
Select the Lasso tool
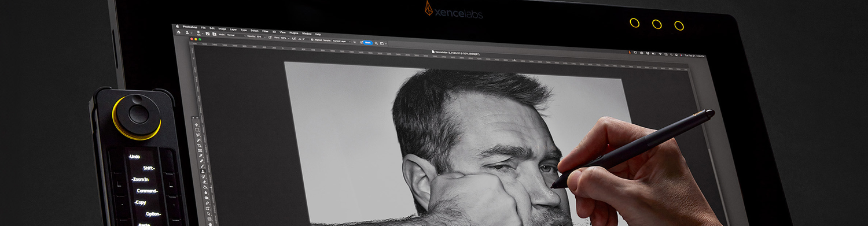pyautogui.click(x=198, y=135)
